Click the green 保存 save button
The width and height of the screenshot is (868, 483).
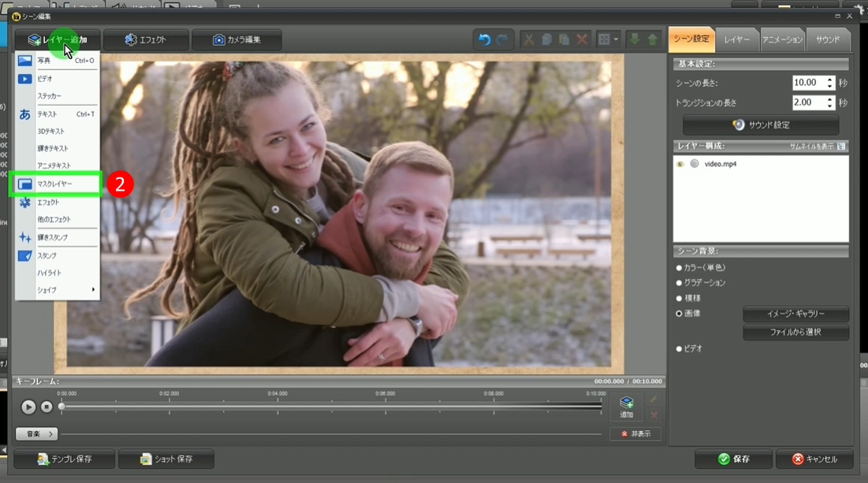732,459
